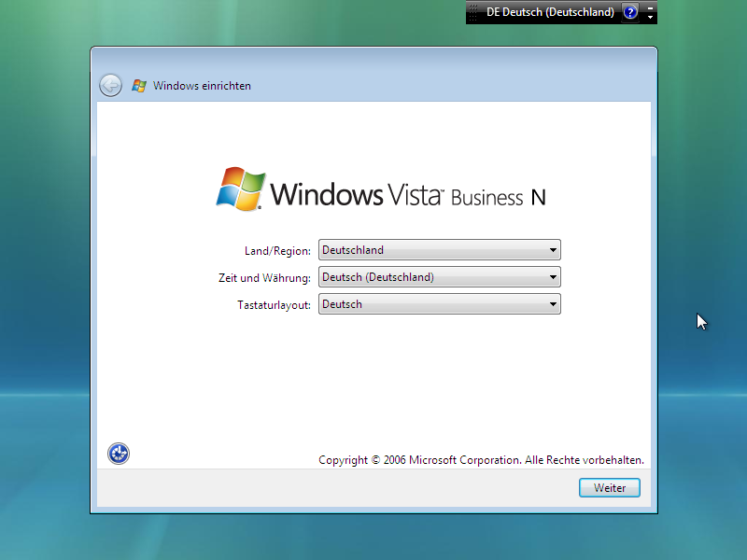Screen dimensions: 747x560
Task: Minimize the language bar
Action: click(x=650, y=7)
